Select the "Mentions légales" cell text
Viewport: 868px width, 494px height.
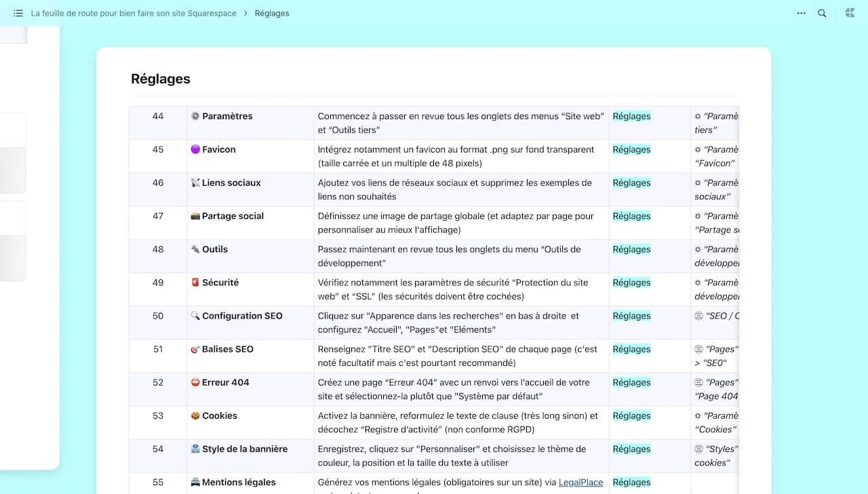coord(239,482)
